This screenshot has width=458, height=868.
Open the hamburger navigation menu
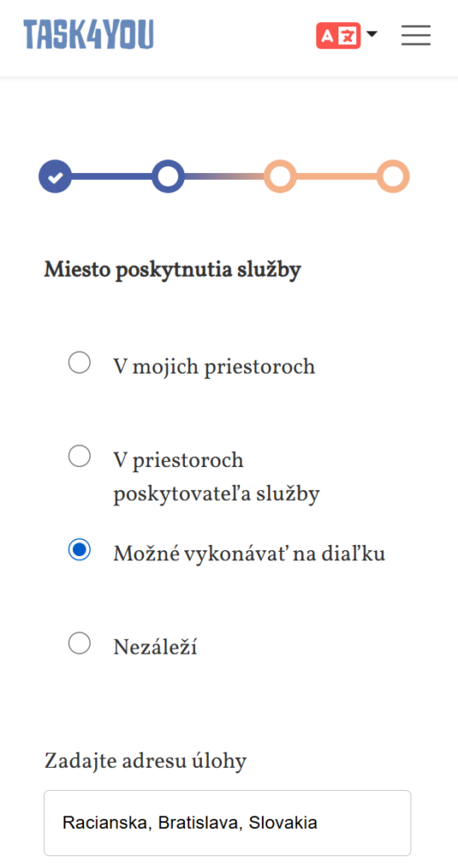416,36
